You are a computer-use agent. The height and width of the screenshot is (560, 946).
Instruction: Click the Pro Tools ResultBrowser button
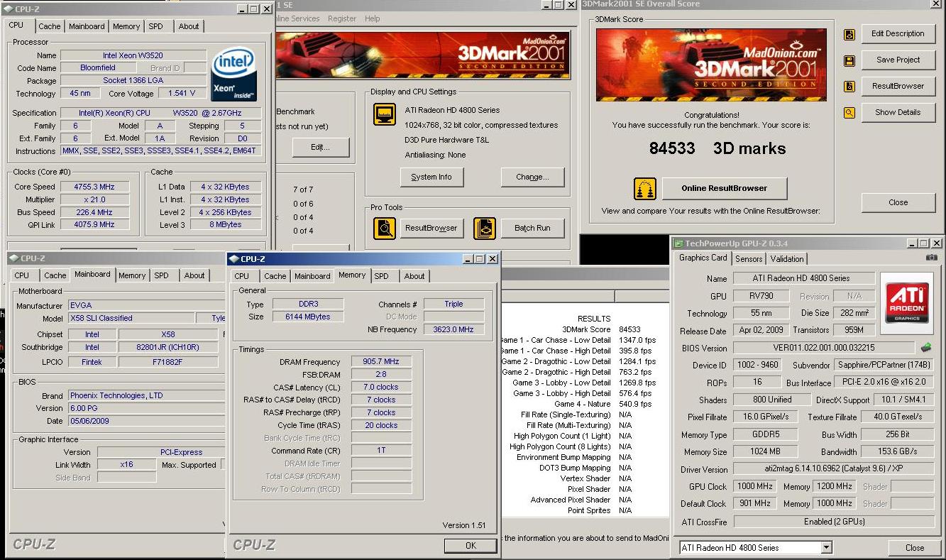[431, 228]
